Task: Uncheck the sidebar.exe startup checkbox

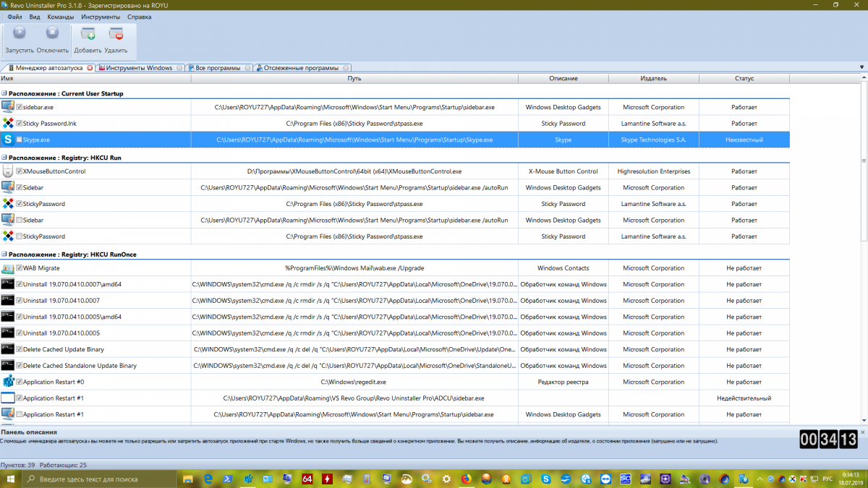Action: tap(20, 107)
